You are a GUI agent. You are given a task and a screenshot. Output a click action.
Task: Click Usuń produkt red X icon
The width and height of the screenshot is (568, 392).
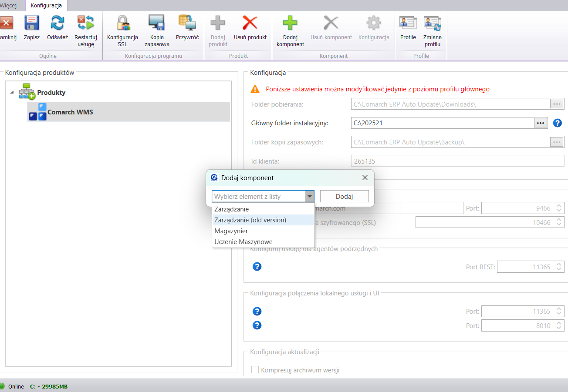[250, 23]
